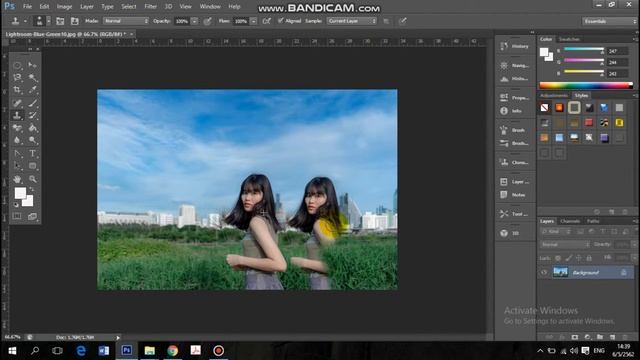Open the clone stamp Mode dropdown
640x360 pixels.
(x=126, y=21)
